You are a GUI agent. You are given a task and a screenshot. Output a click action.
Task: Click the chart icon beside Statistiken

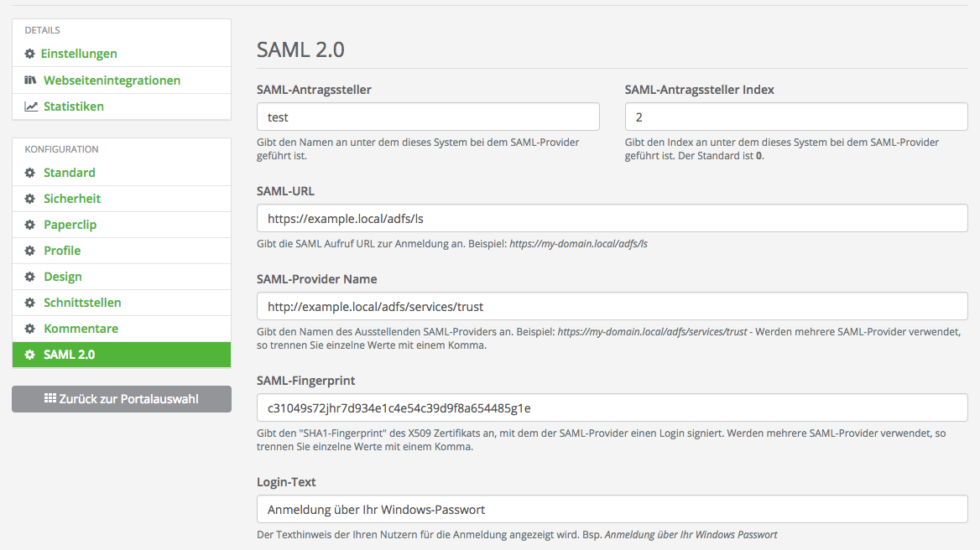[31, 106]
